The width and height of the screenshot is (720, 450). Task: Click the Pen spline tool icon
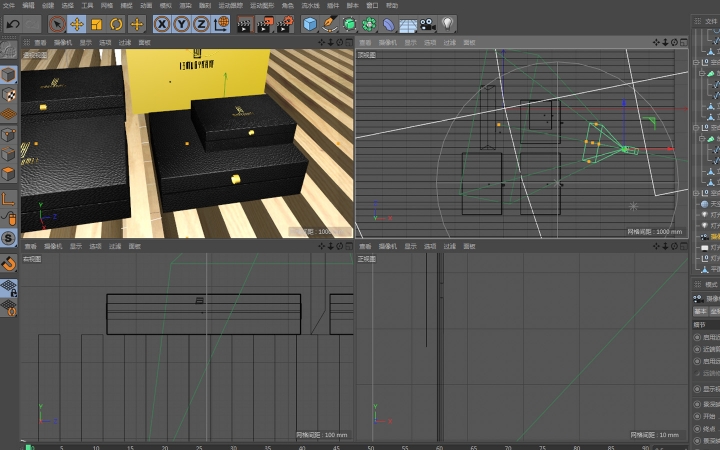330,23
